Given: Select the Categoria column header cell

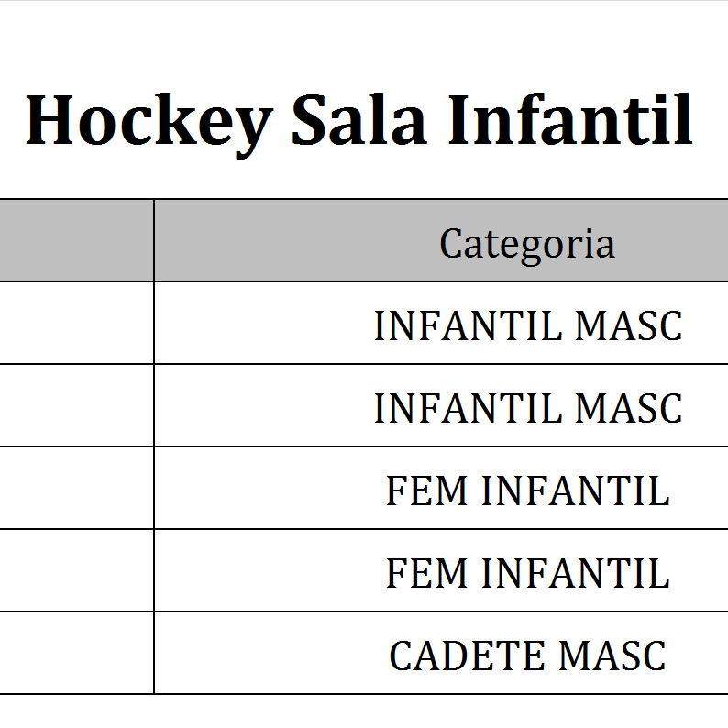Looking at the screenshot, I should [x=526, y=243].
